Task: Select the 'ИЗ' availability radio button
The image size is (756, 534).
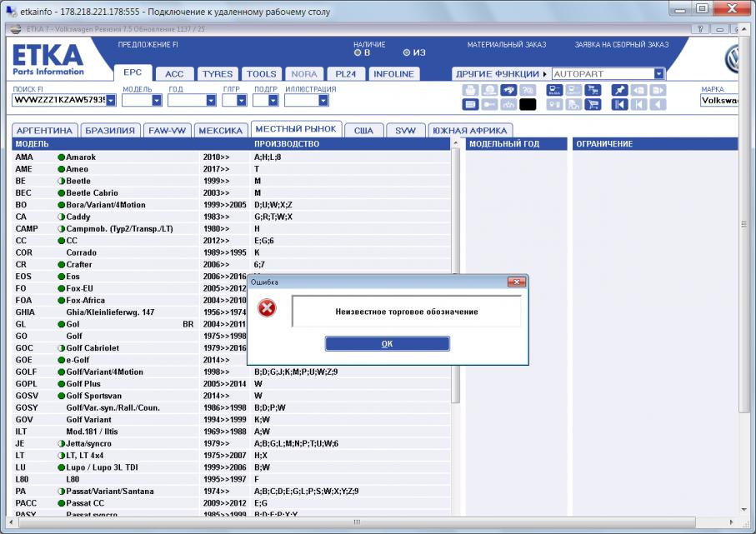Action: pos(407,52)
